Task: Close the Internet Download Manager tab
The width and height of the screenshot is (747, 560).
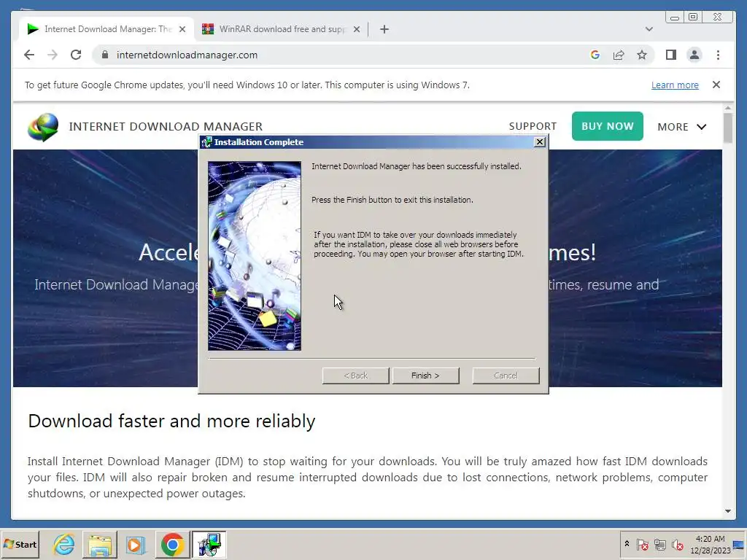Action: pos(182,29)
